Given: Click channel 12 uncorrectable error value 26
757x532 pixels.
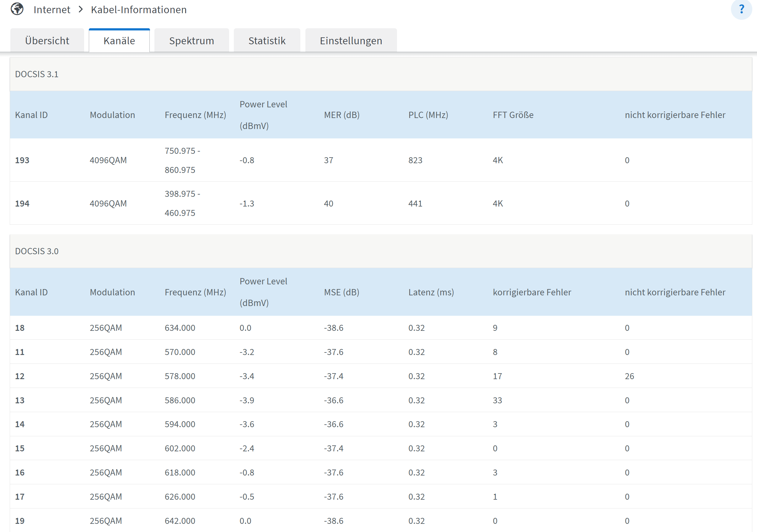Looking at the screenshot, I should click(629, 376).
